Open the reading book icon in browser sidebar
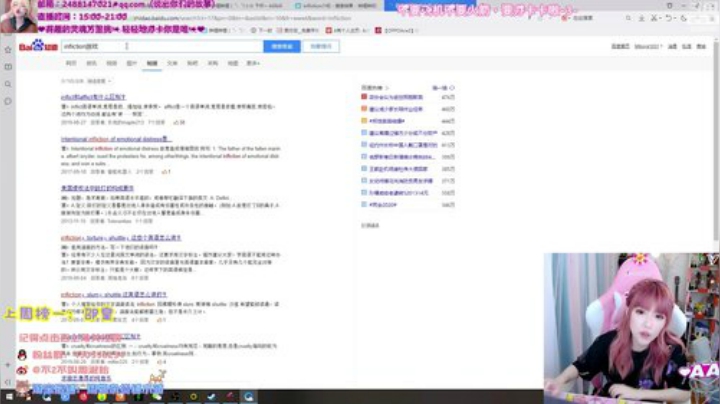Image resolution: width=720 pixels, height=404 pixels. point(8,67)
